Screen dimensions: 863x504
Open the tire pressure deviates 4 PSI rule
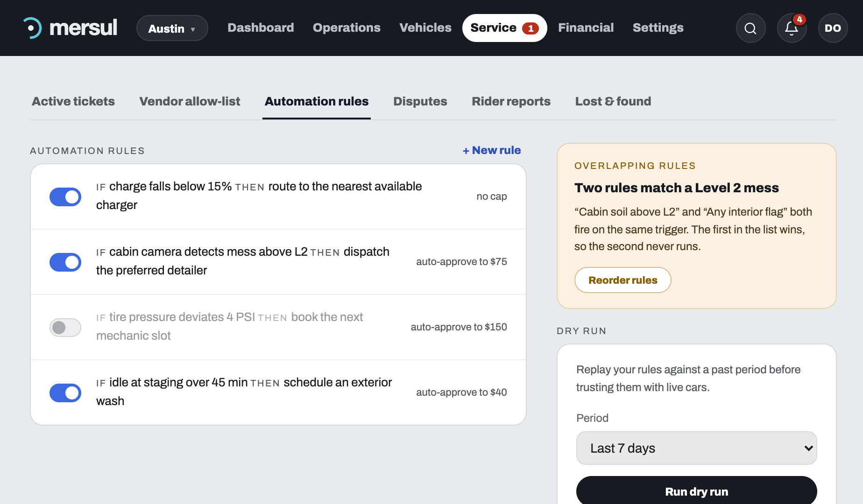(278, 327)
